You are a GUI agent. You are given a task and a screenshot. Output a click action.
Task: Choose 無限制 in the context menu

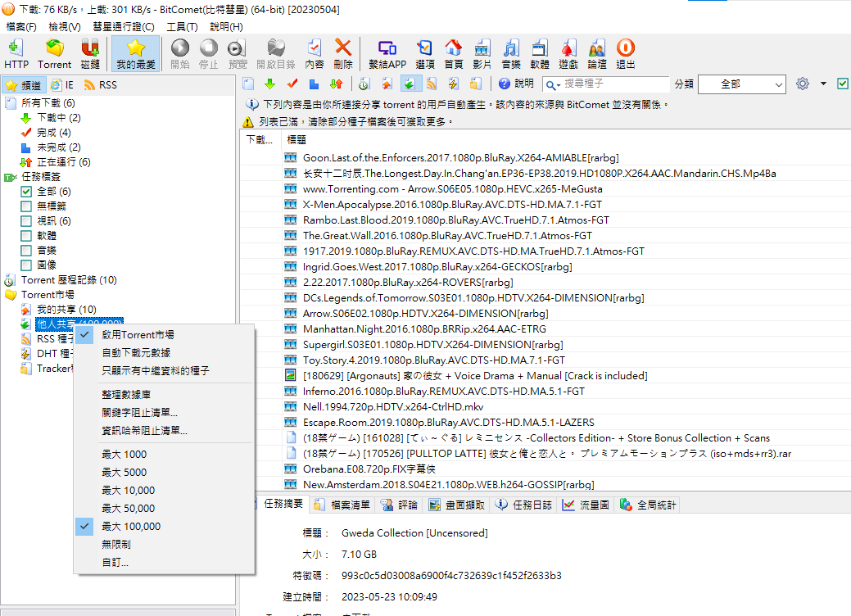(164, 545)
